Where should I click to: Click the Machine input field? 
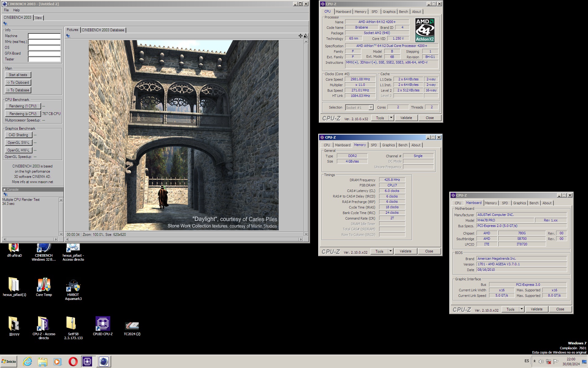pos(44,36)
